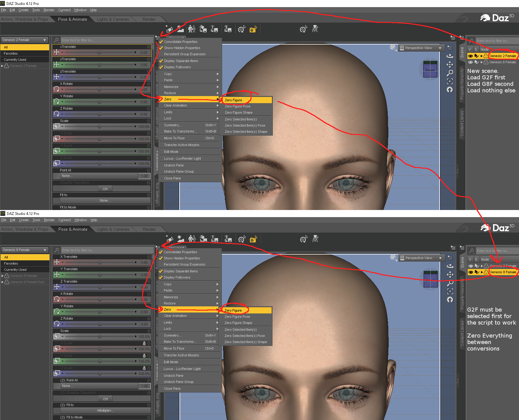The height and width of the screenshot is (420, 519).
Task: Click the reset view arrow in upper viewport
Action: tap(450, 90)
